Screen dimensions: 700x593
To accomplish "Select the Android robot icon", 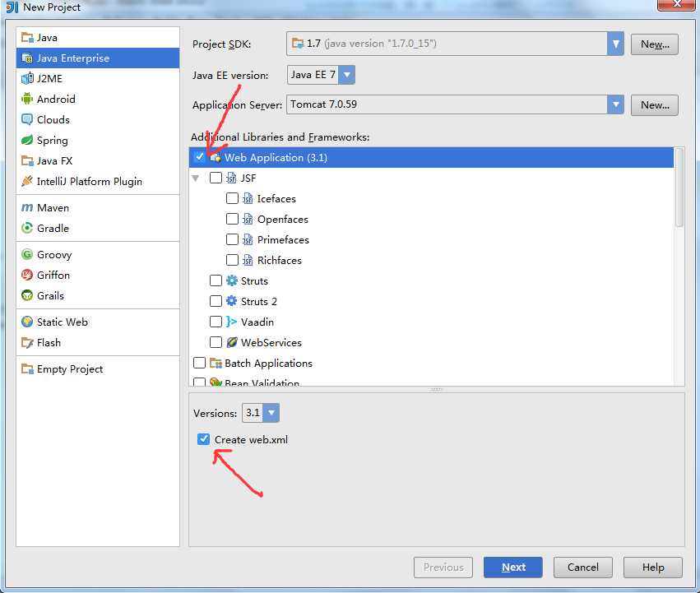I will point(27,99).
